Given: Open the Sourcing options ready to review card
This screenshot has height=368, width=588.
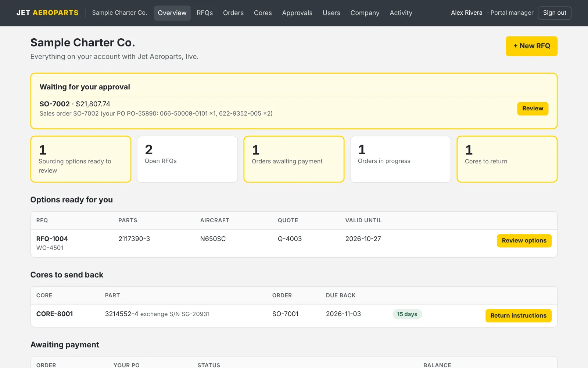Looking at the screenshot, I should click(x=81, y=159).
